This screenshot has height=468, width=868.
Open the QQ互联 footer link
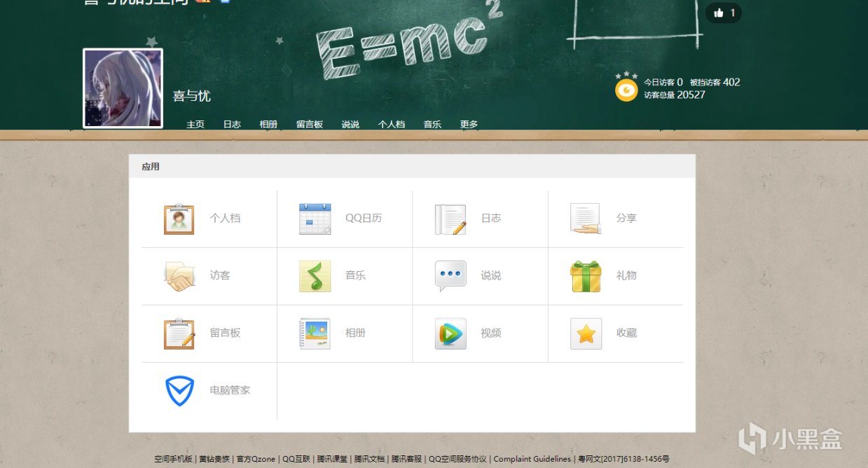coord(296,459)
